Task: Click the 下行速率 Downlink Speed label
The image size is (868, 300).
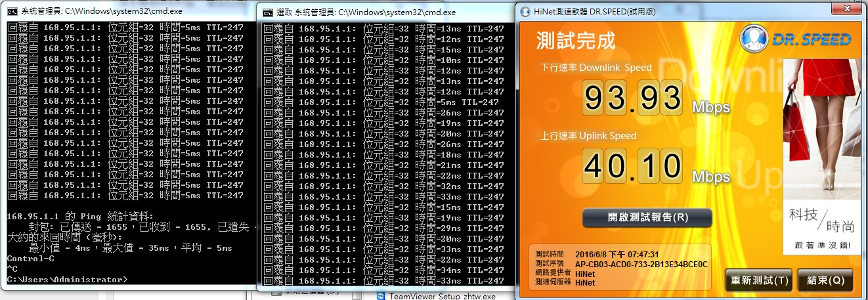Action: (596, 68)
